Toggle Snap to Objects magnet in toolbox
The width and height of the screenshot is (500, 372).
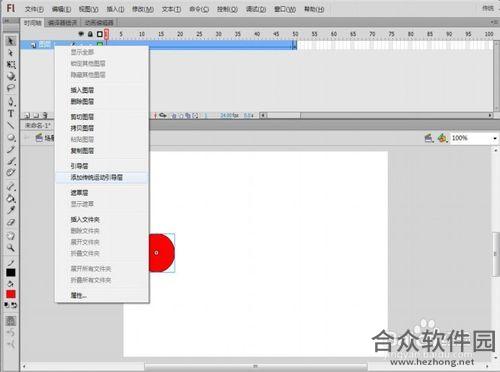pyautogui.click(x=11, y=321)
